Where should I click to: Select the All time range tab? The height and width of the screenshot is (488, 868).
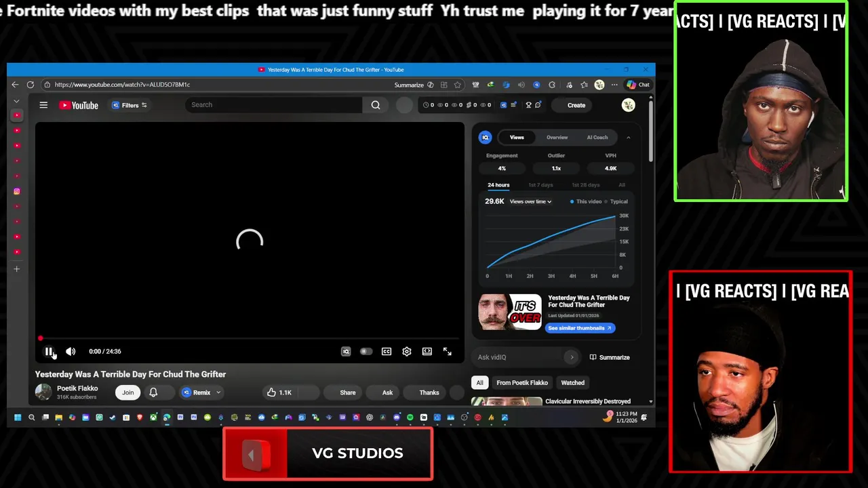622,185
